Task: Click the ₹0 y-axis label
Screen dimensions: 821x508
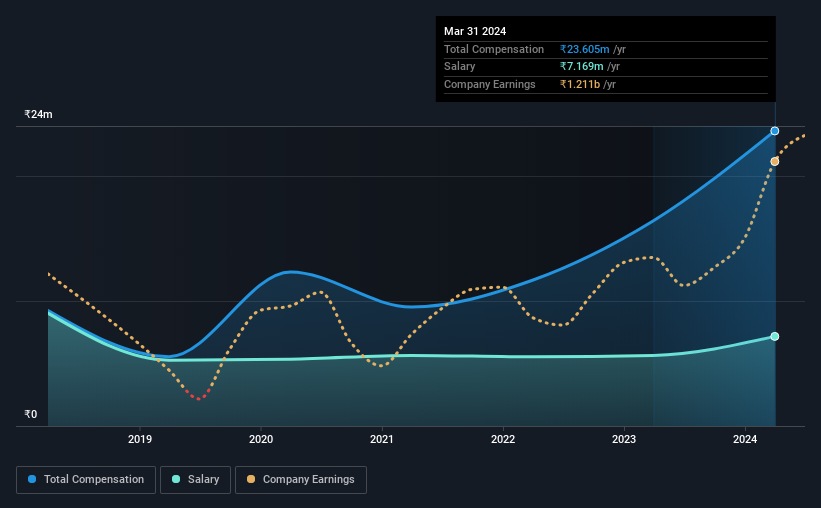Action: click(x=31, y=414)
